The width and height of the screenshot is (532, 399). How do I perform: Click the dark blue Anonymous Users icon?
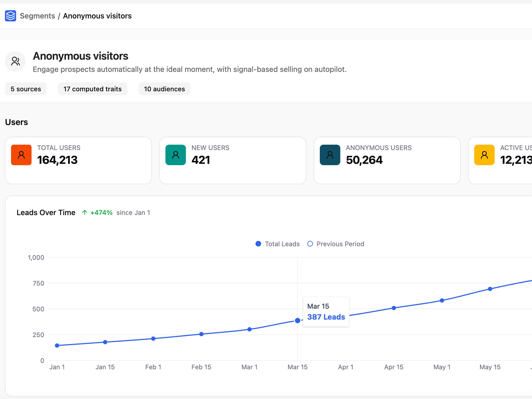point(330,155)
